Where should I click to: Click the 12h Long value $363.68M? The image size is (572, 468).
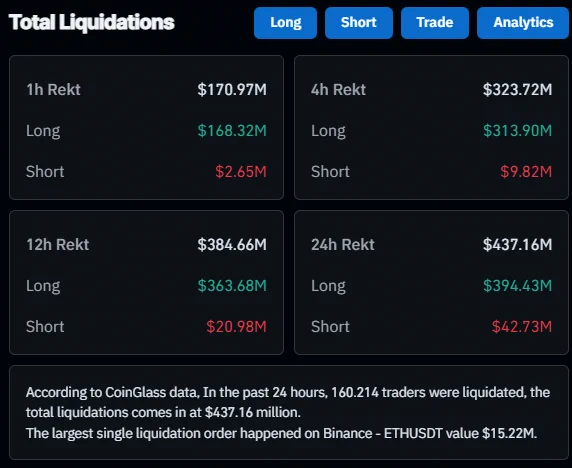coord(232,286)
